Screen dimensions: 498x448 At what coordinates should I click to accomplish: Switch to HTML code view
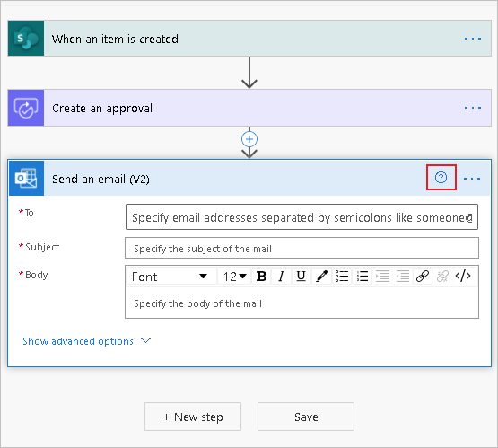tap(463, 277)
